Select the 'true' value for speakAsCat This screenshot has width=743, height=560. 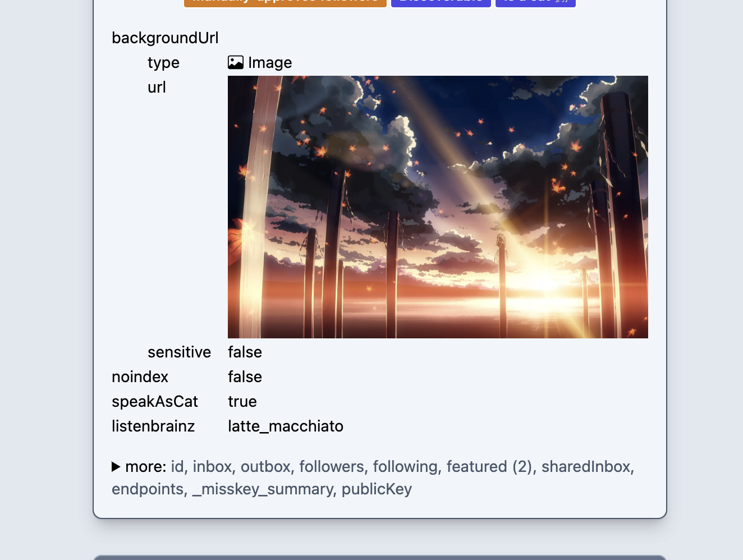tap(242, 401)
